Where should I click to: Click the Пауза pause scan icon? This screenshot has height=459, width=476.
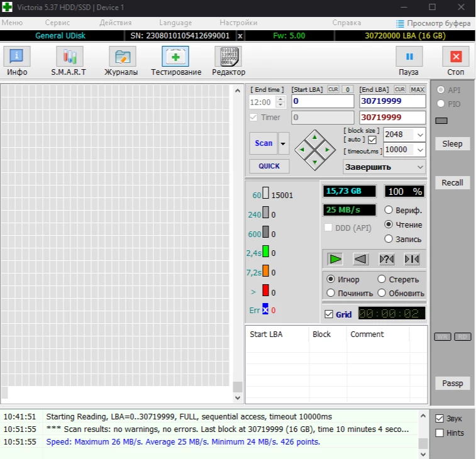click(x=409, y=58)
